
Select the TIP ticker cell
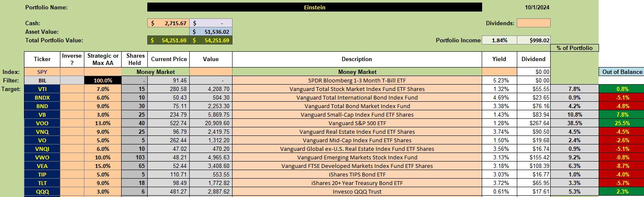point(42,174)
